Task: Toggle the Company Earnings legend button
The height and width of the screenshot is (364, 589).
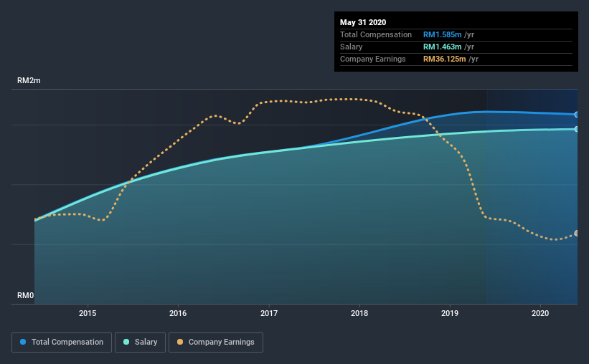Action: (x=216, y=343)
